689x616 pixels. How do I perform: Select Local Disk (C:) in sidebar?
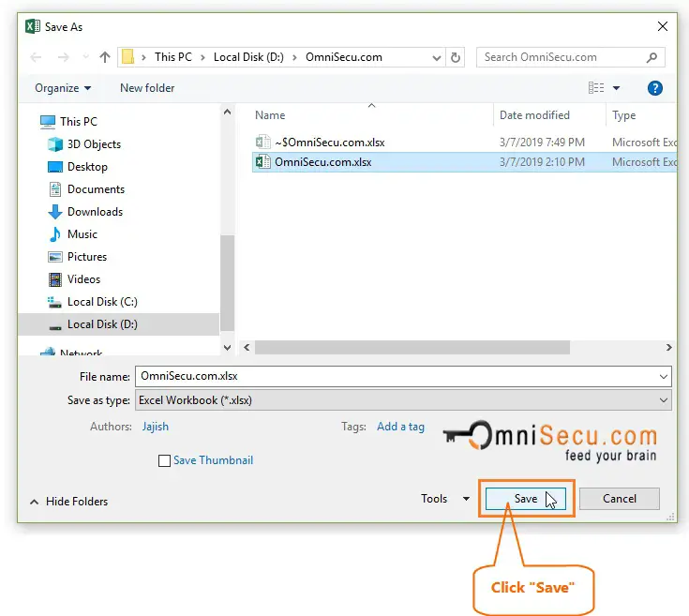(x=102, y=301)
